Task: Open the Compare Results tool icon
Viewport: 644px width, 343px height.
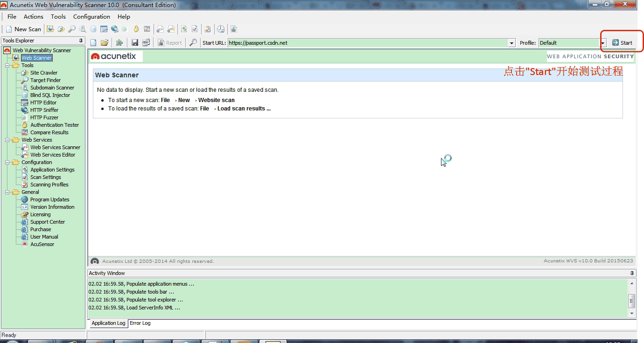Action: [x=147, y=28]
